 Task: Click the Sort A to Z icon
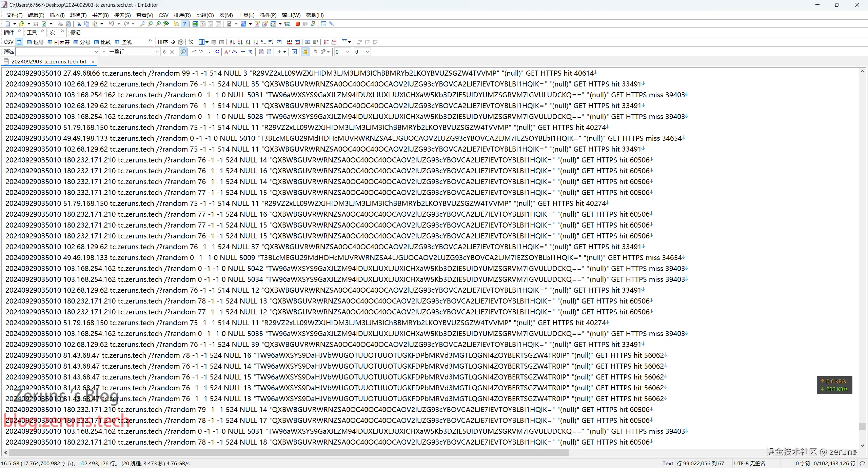coord(232,42)
